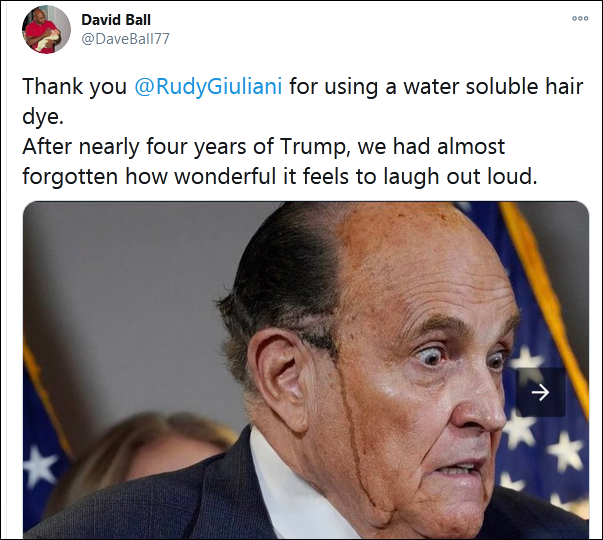
Task: Click the next image arrow on the photo
Action: click(x=541, y=392)
